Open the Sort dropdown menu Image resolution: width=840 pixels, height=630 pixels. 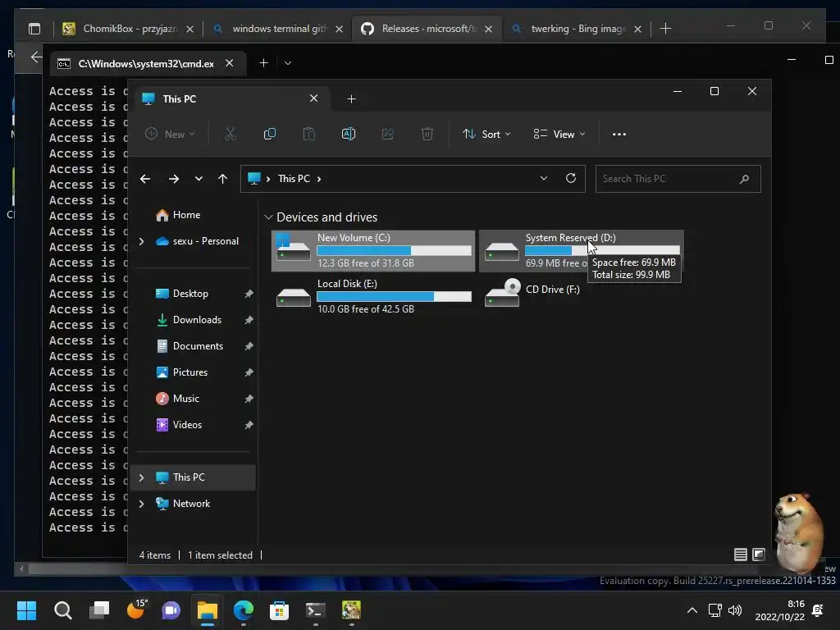486,134
